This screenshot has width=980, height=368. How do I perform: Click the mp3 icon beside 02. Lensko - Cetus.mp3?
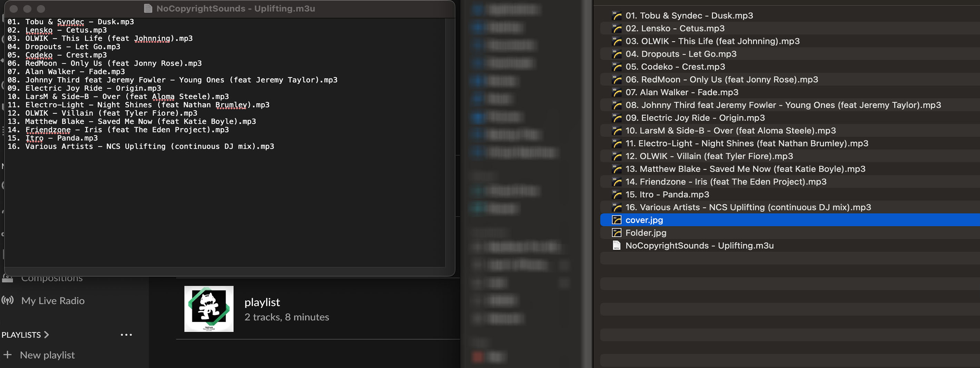[616, 29]
